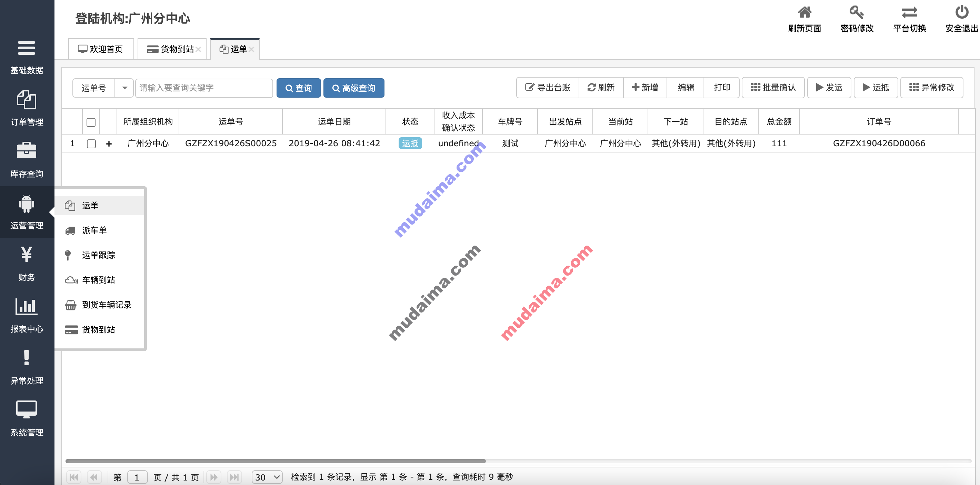Choose 车辆到站 in the flyout menu

point(100,280)
